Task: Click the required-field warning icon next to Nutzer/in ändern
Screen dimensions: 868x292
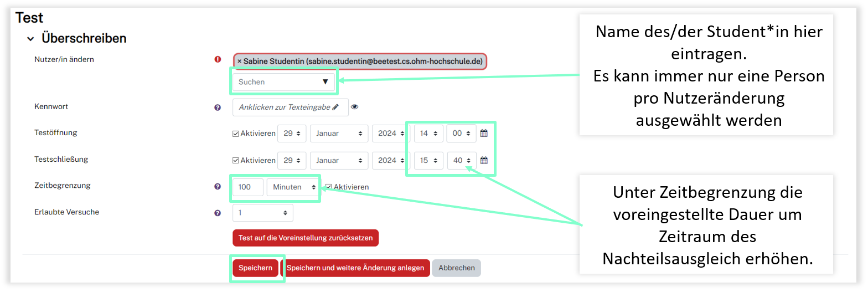Action: [x=218, y=60]
